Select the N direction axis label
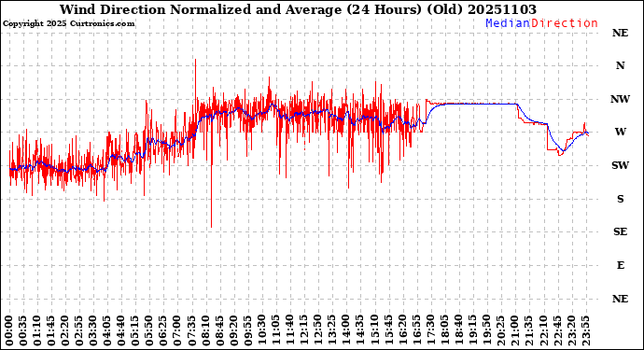The width and height of the screenshot is (644, 350). (620, 65)
